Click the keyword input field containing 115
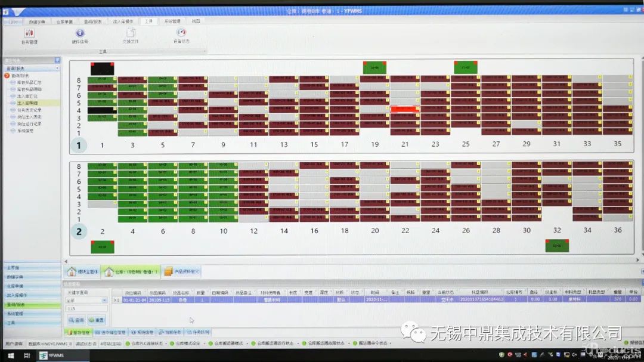 click(86, 309)
